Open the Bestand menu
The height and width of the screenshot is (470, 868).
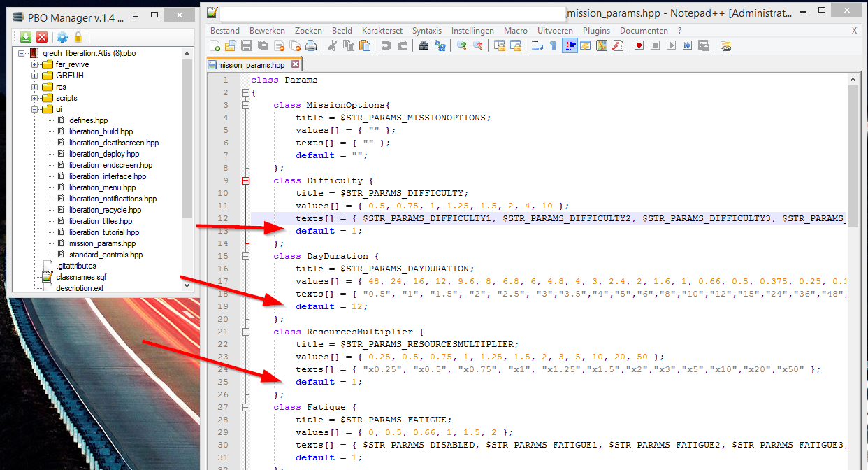click(225, 31)
